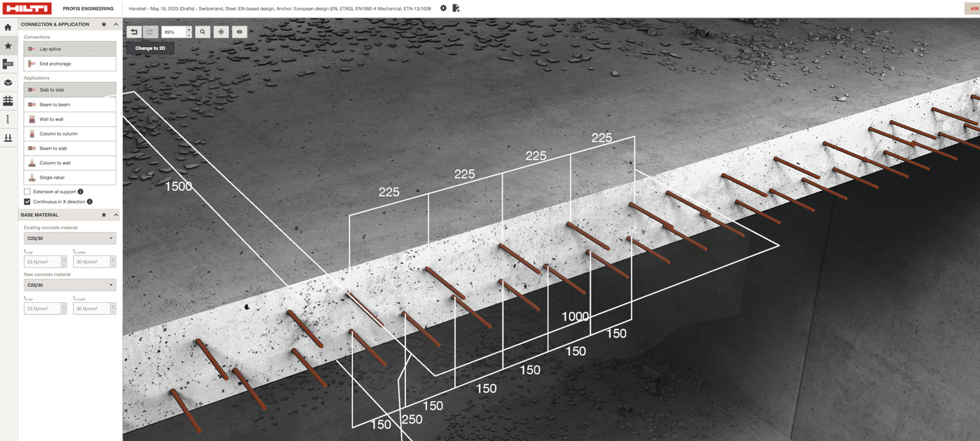
Task: Collapse the Base Material section
Action: (x=116, y=215)
